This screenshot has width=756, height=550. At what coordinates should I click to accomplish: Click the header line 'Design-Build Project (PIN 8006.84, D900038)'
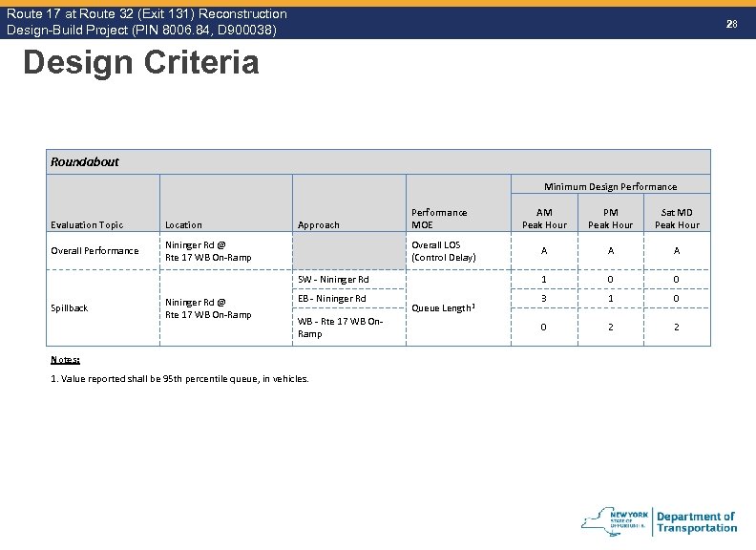click(x=141, y=30)
